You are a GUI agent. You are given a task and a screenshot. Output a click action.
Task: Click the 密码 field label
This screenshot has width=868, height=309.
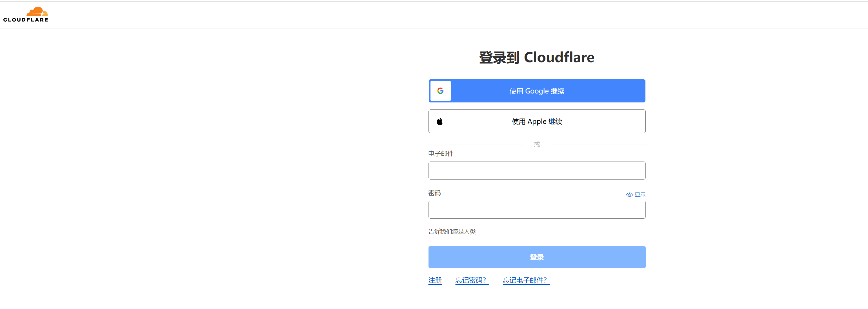click(x=434, y=193)
